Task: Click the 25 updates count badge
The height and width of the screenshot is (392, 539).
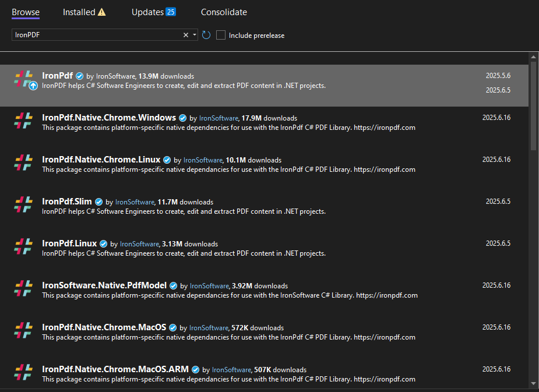Action: 171,12
